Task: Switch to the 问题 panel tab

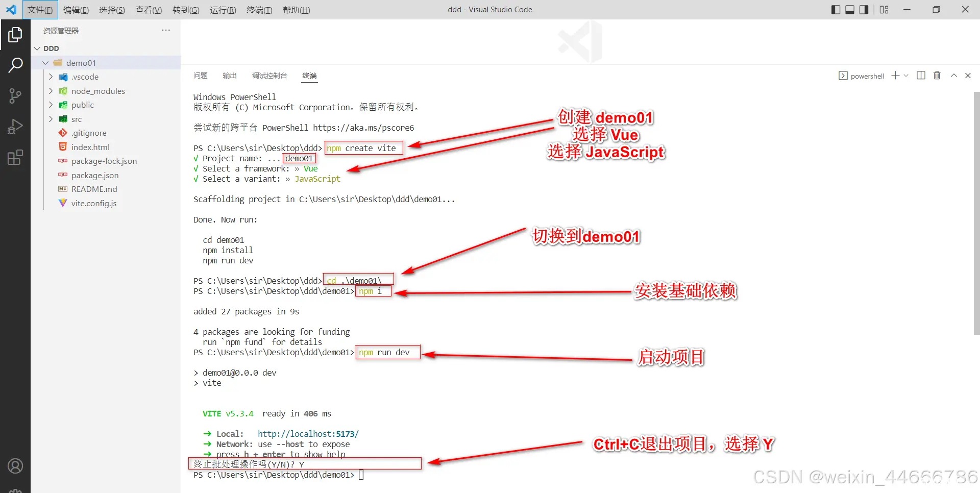Action: [201, 76]
